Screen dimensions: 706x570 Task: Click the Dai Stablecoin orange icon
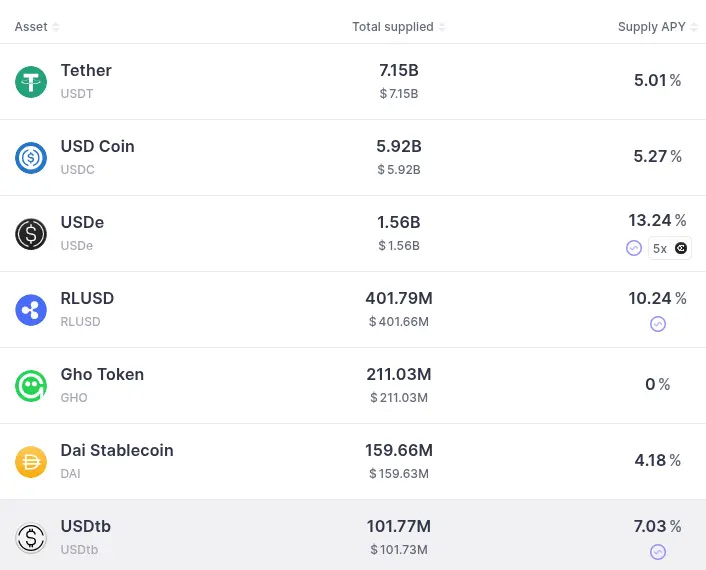[x=31, y=461]
